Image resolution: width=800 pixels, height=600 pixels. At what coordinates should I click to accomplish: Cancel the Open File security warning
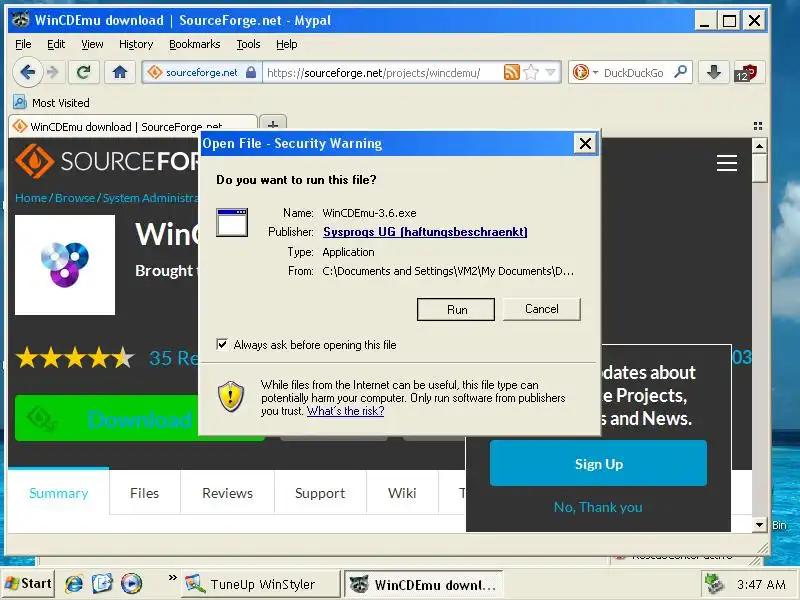point(541,309)
